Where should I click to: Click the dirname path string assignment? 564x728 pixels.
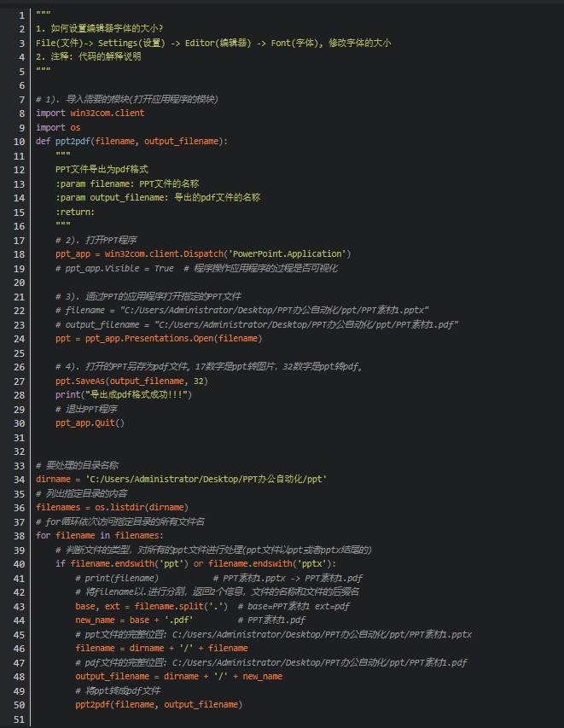(x=181, y=479)
